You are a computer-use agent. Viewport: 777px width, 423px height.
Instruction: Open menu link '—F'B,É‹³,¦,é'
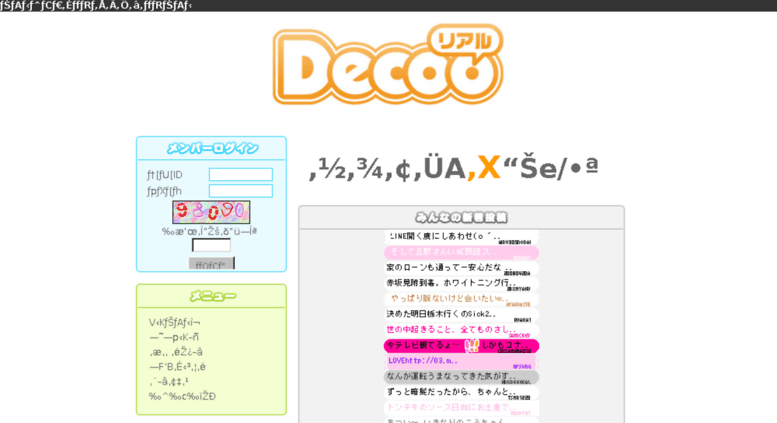click(177, 367)
